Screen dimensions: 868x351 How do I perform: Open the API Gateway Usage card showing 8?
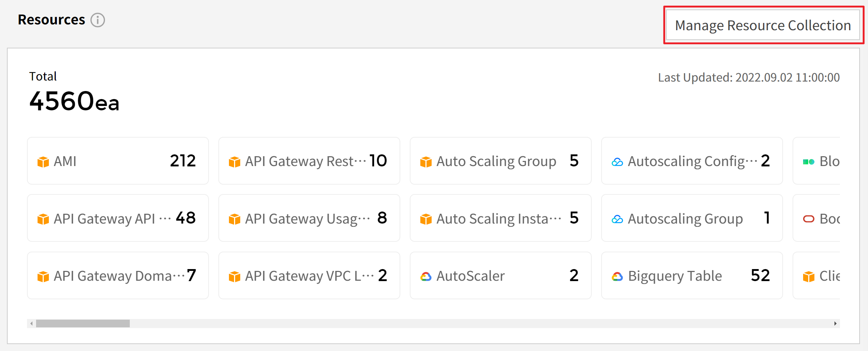[x=309, y=218]
